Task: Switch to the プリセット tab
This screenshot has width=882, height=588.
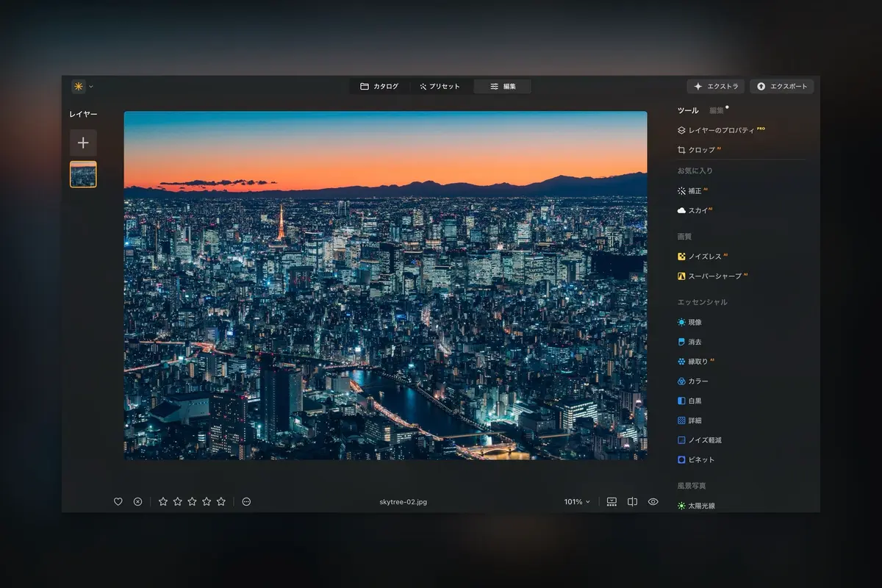Action: (x=440, y=87)
